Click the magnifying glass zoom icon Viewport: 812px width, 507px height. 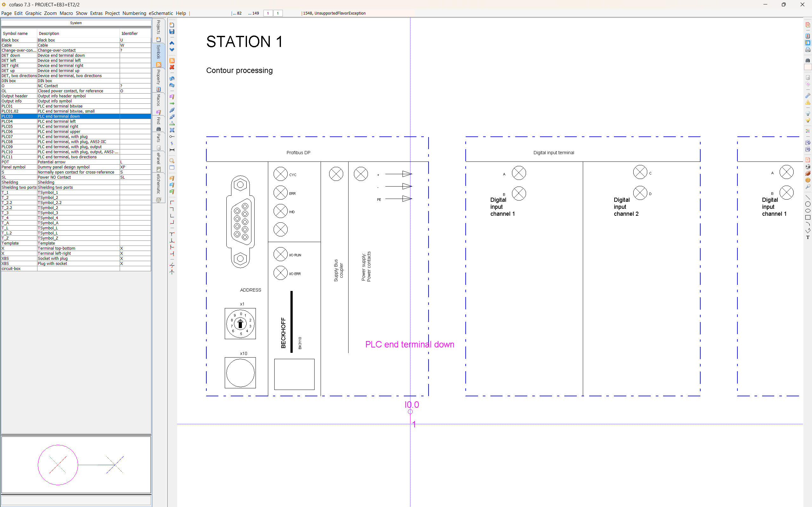[x=172, y=161]
